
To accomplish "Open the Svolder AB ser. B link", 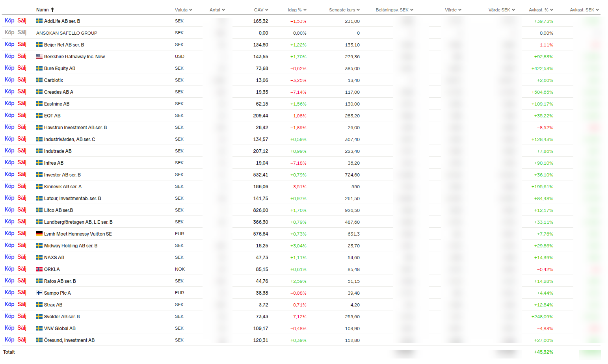I will tap(62, 317).
